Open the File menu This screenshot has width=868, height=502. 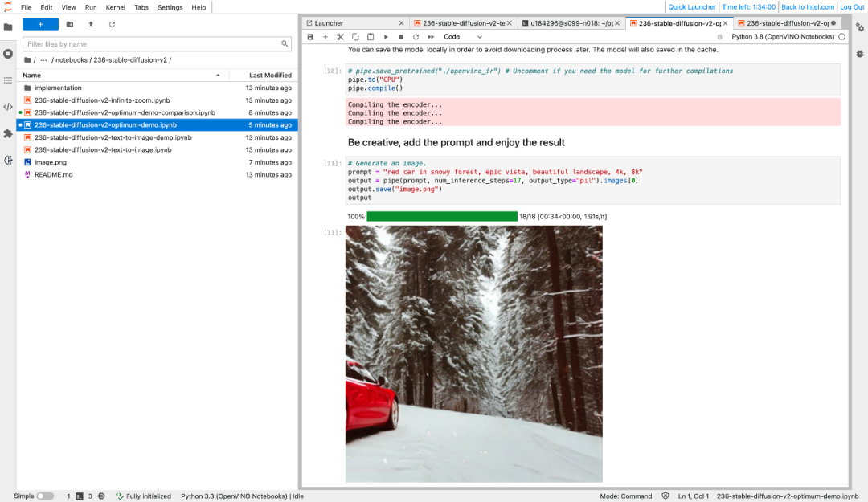pos(26,8)
